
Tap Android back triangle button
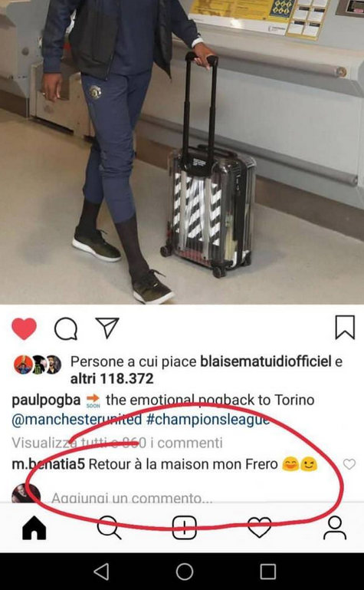[101, 572]
